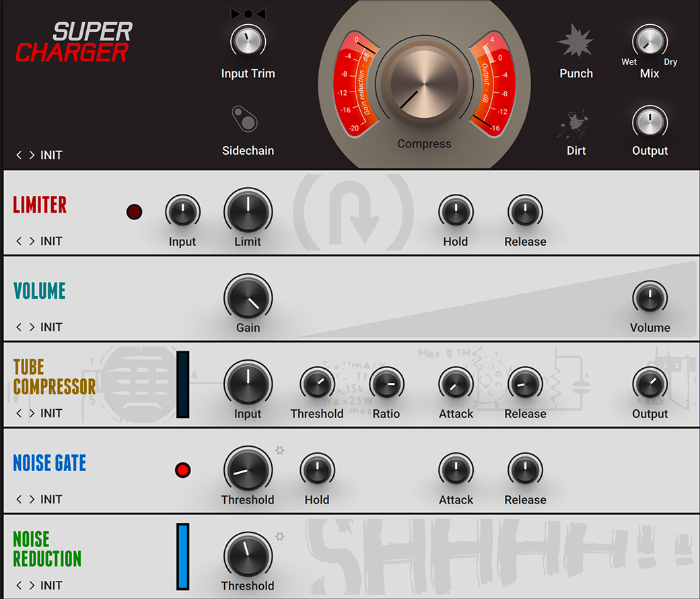
Task: Toggle the Dirt splatter icon
Action: tap(575, 123)
